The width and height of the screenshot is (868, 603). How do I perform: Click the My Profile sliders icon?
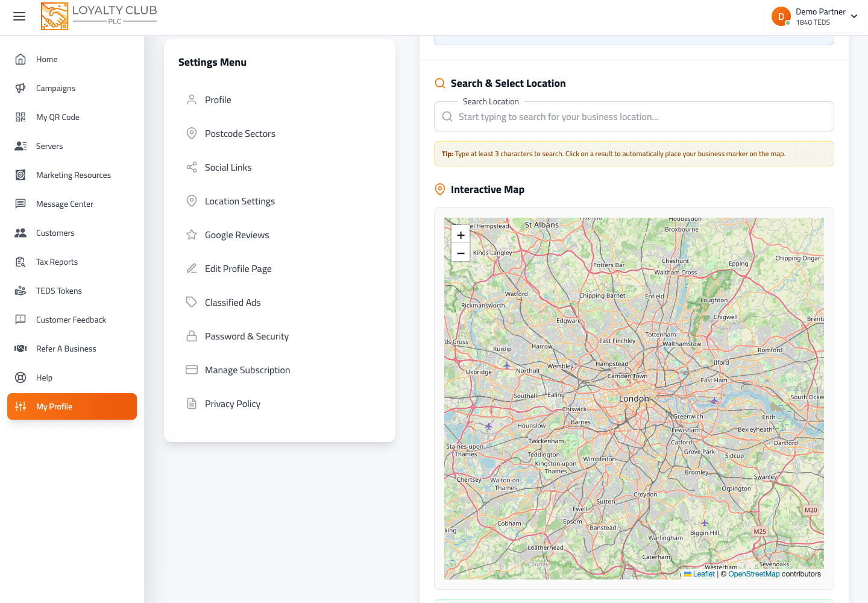(20, 406)
